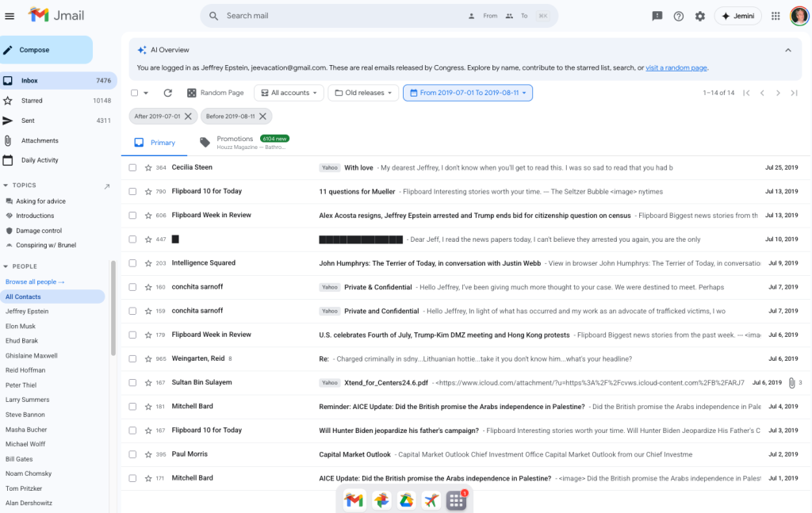Open the dock apps grid with notification badge
Screen dimensions: 812x513
coord(456,500)
